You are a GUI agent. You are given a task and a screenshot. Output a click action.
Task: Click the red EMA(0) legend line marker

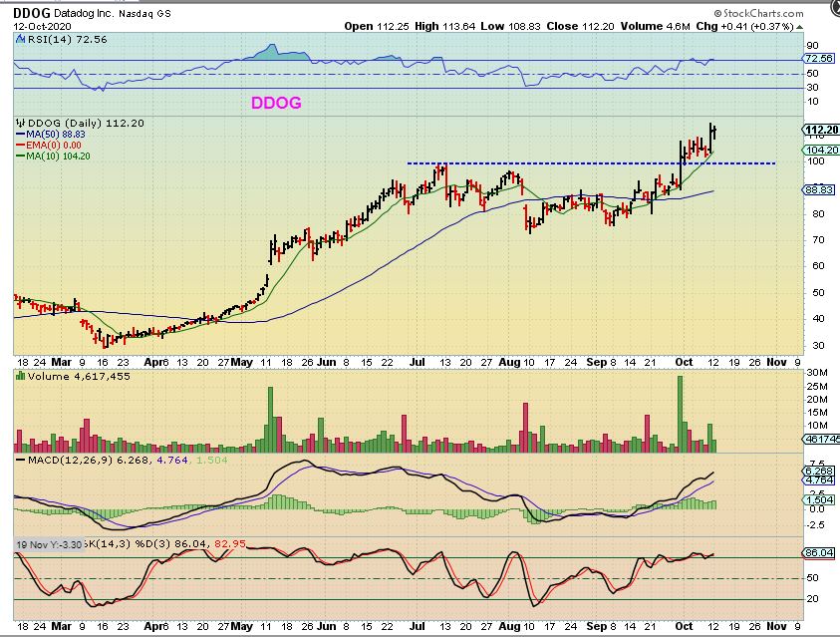(x=21, y=145)
